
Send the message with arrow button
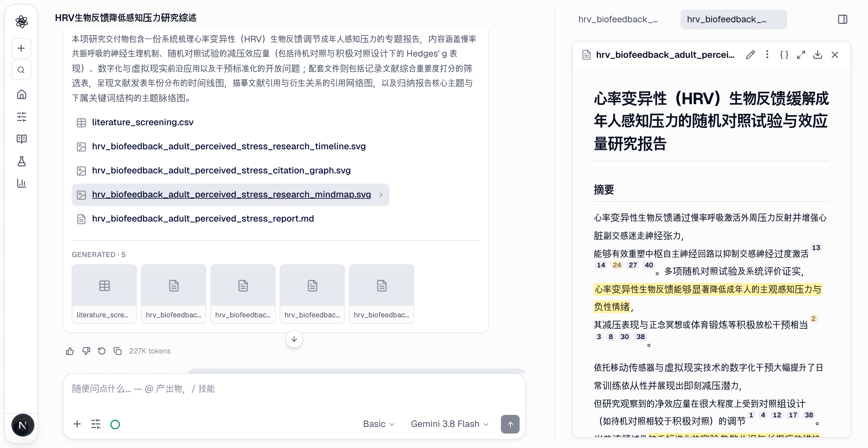(x=510, y=424)
